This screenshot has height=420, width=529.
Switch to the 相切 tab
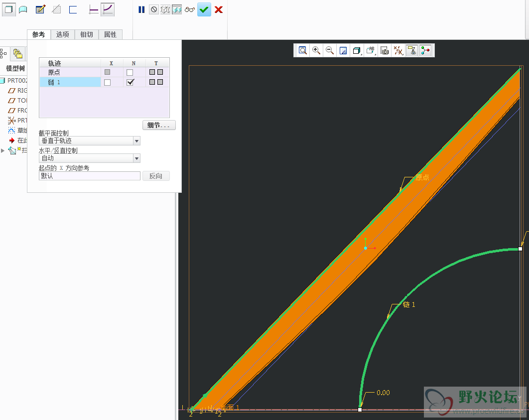(86, 34)
